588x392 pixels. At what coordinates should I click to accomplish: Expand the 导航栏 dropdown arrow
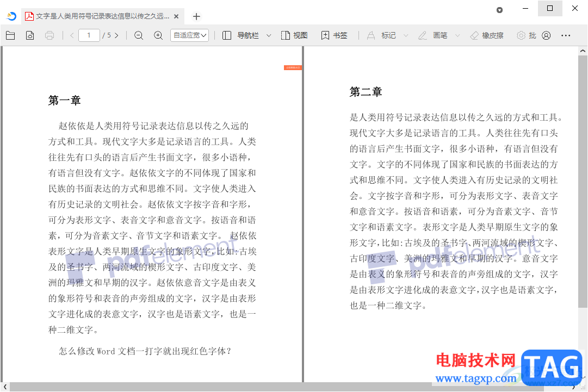pos(269,35)
